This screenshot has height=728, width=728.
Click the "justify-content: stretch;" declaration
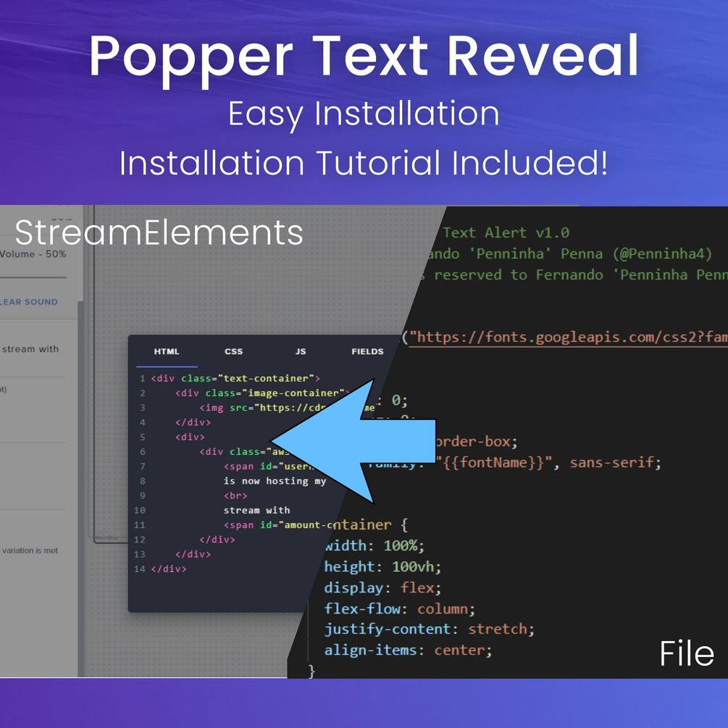430,629
